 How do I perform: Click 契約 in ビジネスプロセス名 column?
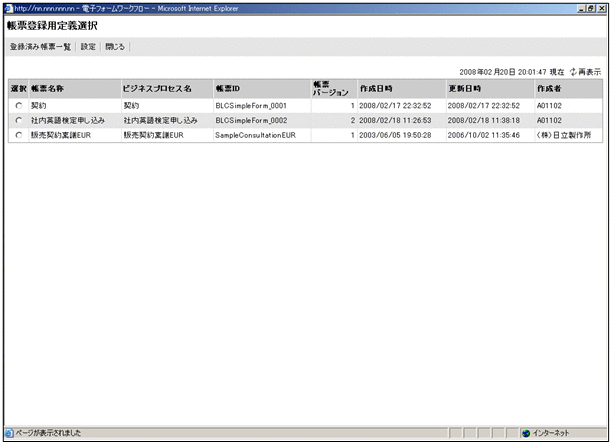[131, 106]
